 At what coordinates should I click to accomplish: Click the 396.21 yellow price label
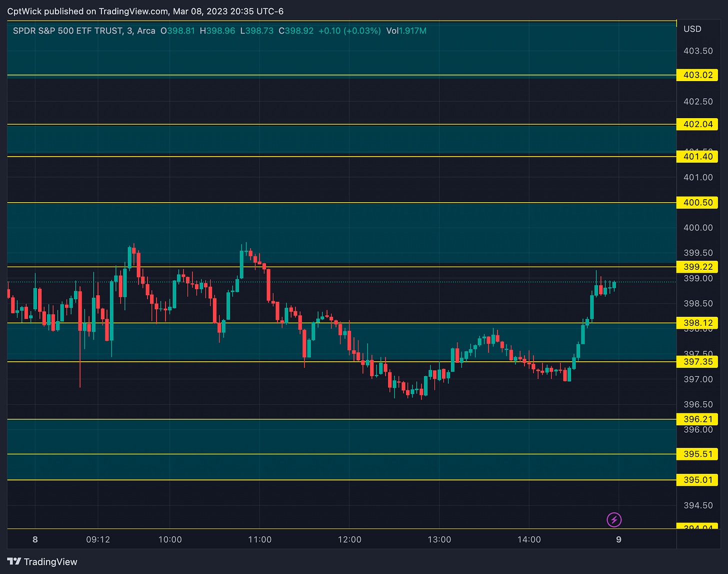point(697,419)
